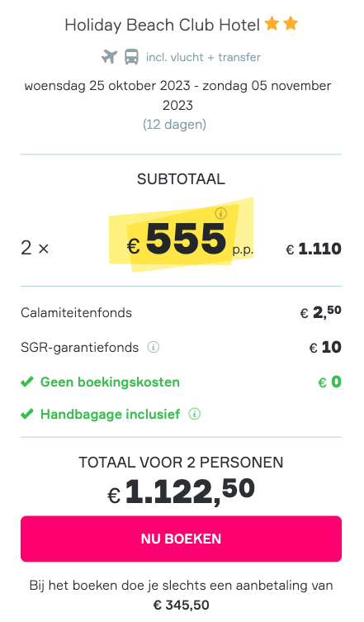Click total price €1.122,50
The height and width of the screenshot is (622, 364).
coord(182,491)
